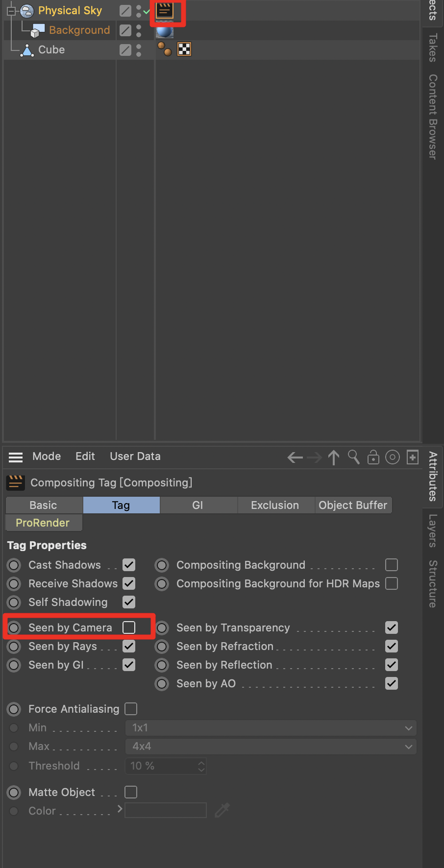Click keyframe circle for Seen by Camera
This screenshot has height=868, width=444.
(x=14, y=628)
